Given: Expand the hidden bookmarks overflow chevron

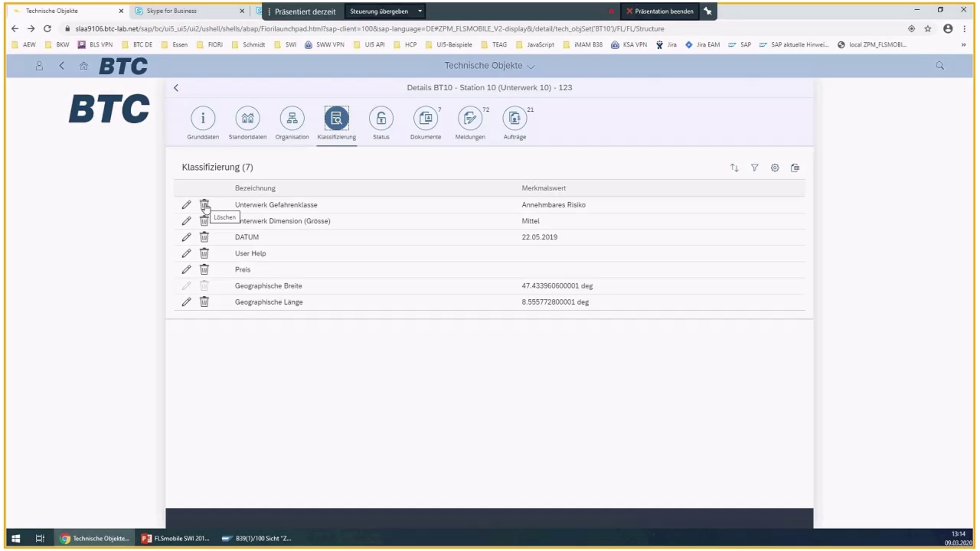Looking at the screenshot, I should 964,45.
